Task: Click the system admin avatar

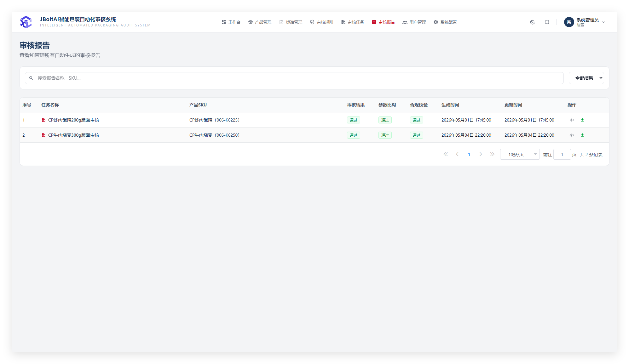Action: [x=569, y=22]
